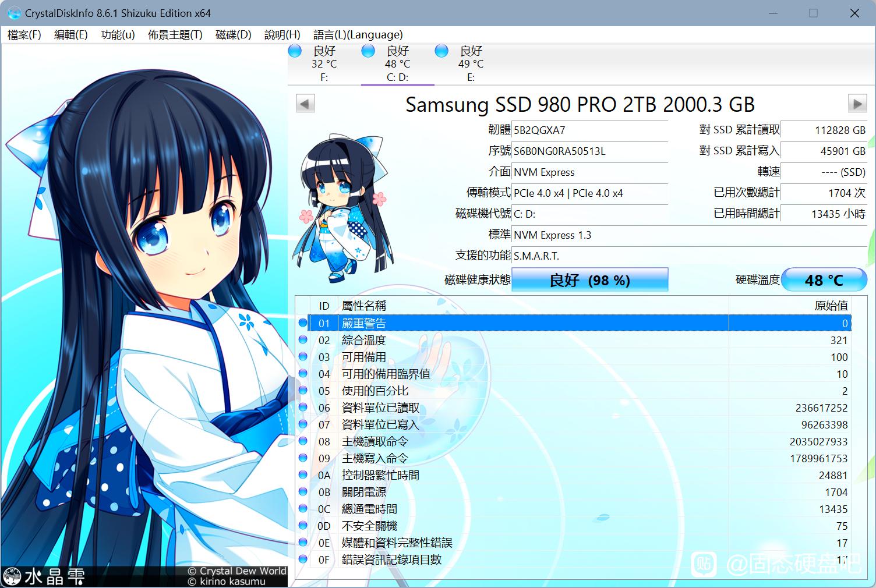This screenshot has width=876, height=588.
Task: Click the blue status orb for C: D: drive
Action: [368, 51]
